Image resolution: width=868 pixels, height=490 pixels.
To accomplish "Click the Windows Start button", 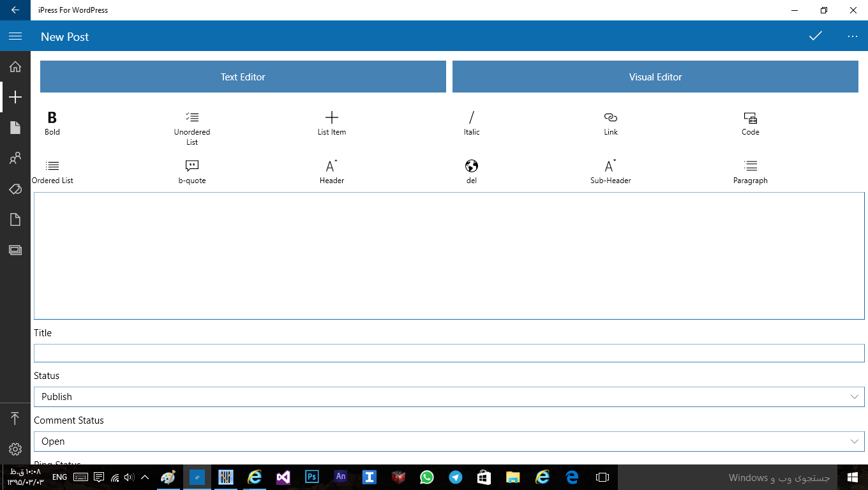I will point(853,477).
